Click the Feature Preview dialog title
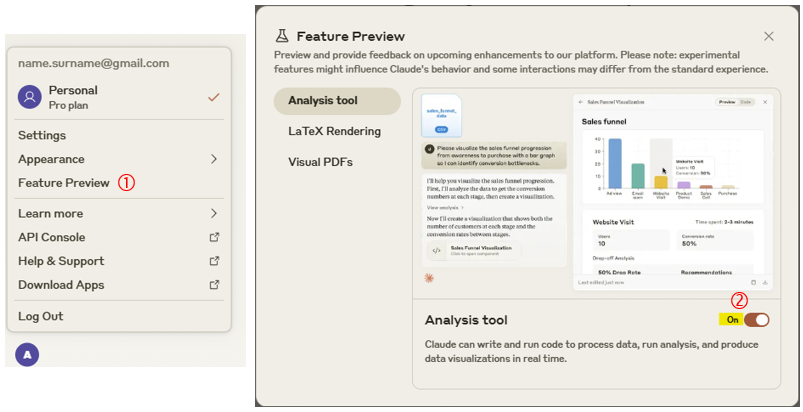The height and width of the screenshot is (412, 803). tap(351, 36)
